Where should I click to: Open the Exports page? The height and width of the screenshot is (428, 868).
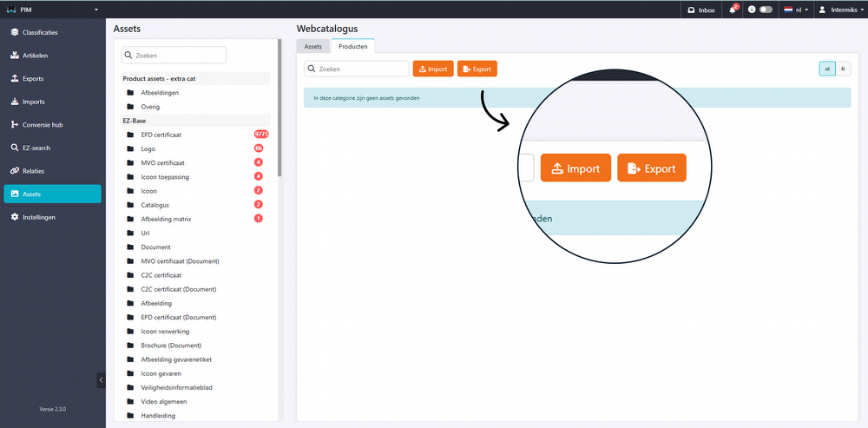pos(33,78)
